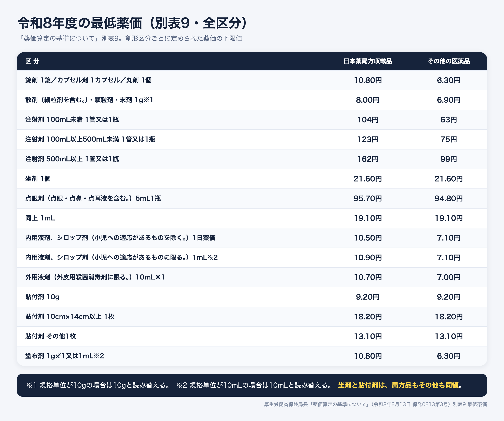This screenshot has height=421, width=504.
Task: Click the 99円 value
Action: (449, 159)
